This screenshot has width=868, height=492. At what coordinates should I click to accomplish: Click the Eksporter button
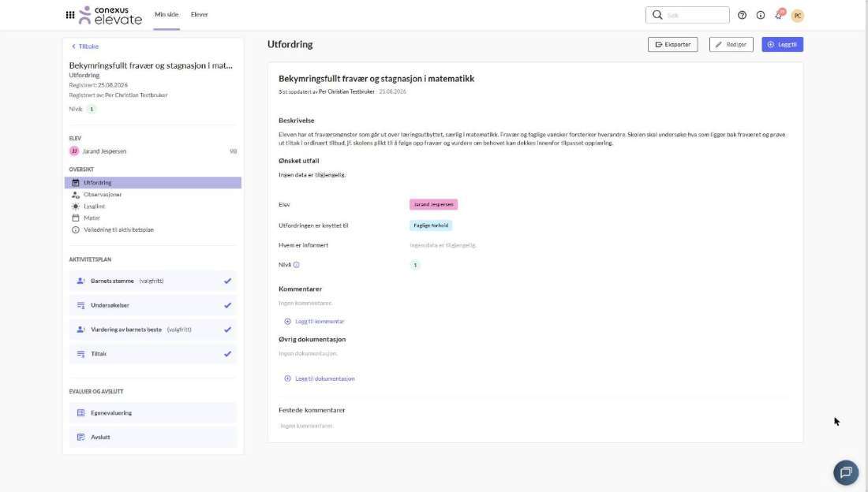tap(672, 44)
